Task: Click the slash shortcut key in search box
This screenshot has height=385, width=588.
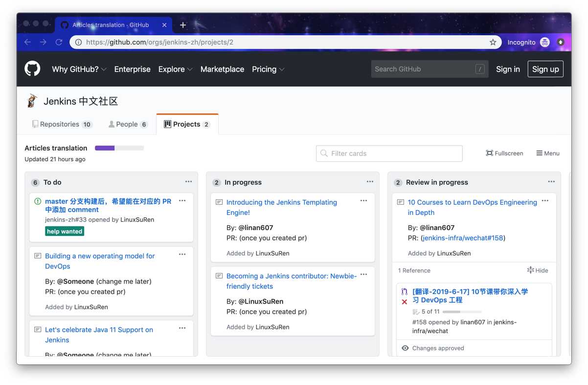Action: pos(480,69)
